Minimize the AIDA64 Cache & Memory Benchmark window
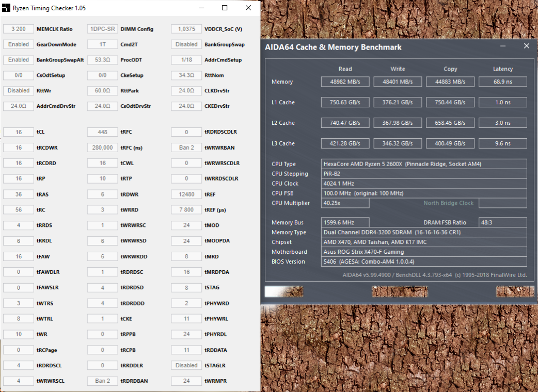 pyautogui.click(x=503, y=46)
